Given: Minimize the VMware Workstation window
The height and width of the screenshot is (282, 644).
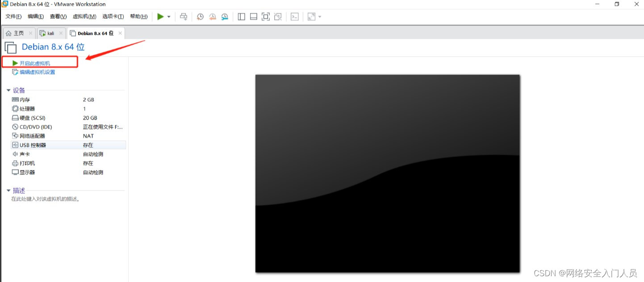Looking at the screenshot, I should click(x=598, y=4).
